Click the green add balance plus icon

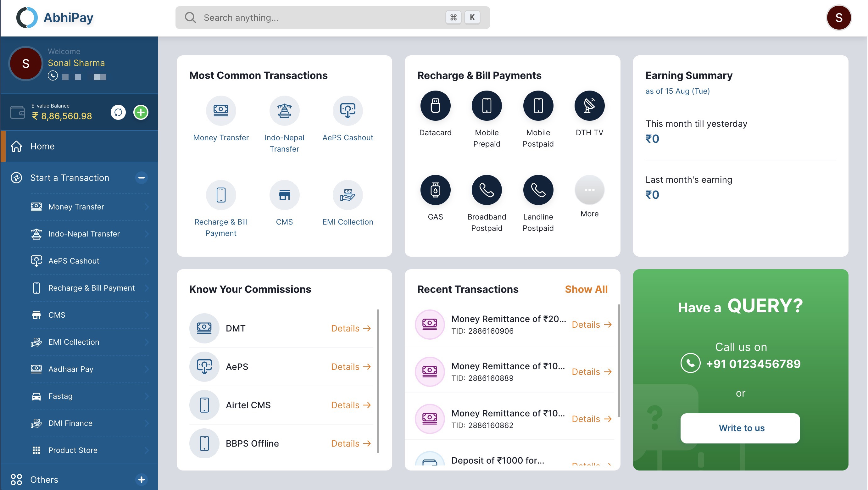click(141, 112)
